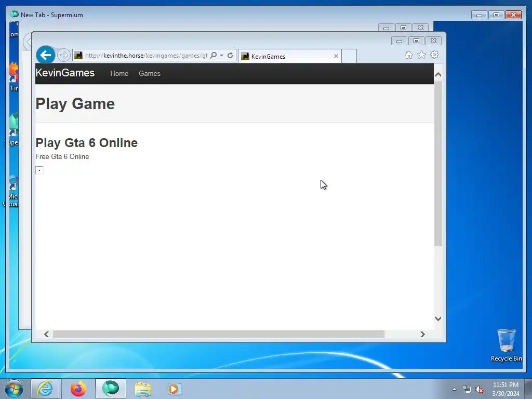
Task: Open a new blank tab
Action: pyautogui.click(x=349, y=56)
